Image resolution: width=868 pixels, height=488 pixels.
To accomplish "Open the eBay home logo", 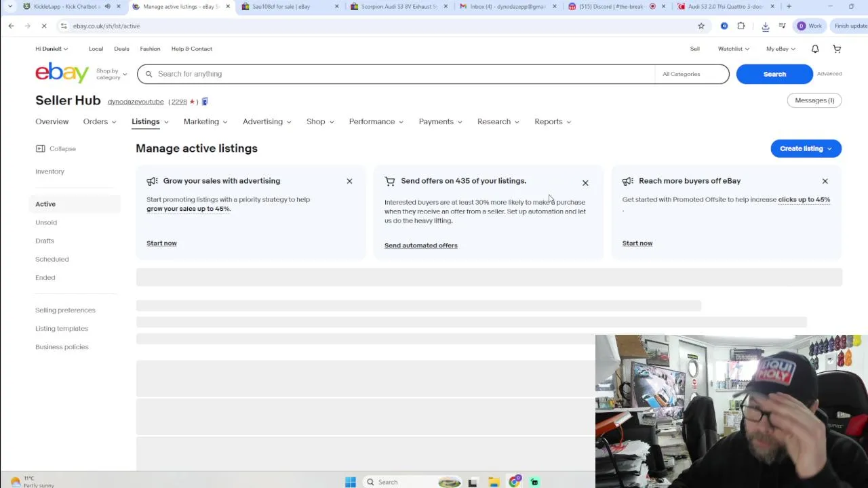I will tap(62, 73).
